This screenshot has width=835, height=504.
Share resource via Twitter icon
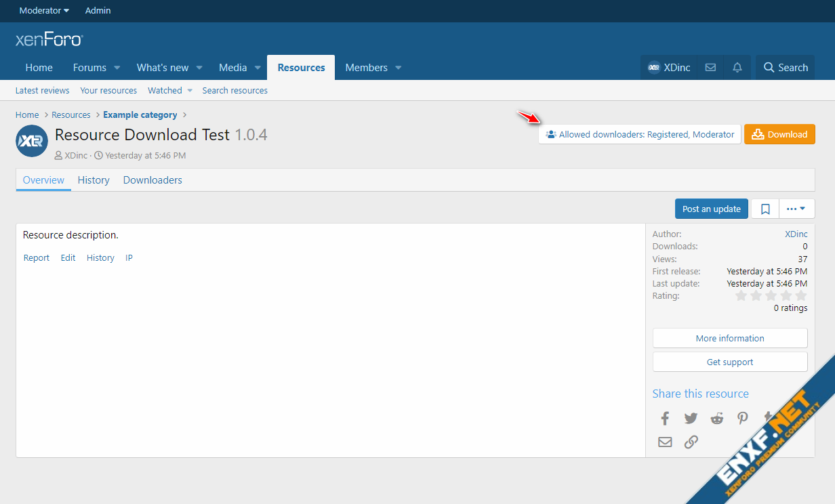pyautogui.click(x=691, y=418)
